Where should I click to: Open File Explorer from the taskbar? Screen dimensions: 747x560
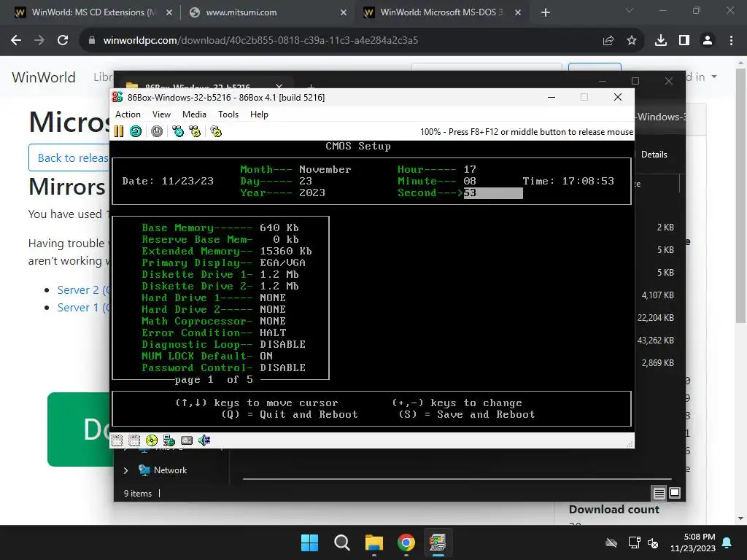(x=374, y=542)
